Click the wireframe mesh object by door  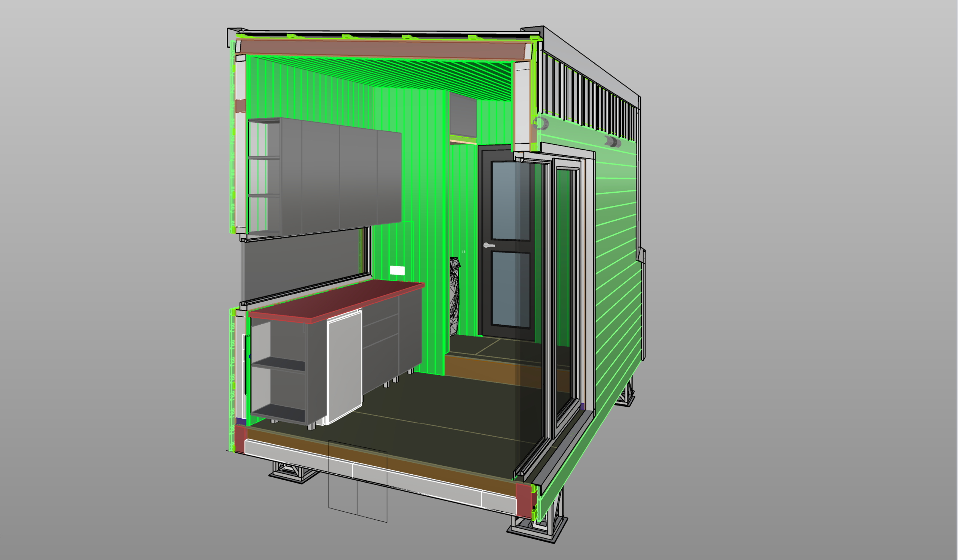click(455, 296)
